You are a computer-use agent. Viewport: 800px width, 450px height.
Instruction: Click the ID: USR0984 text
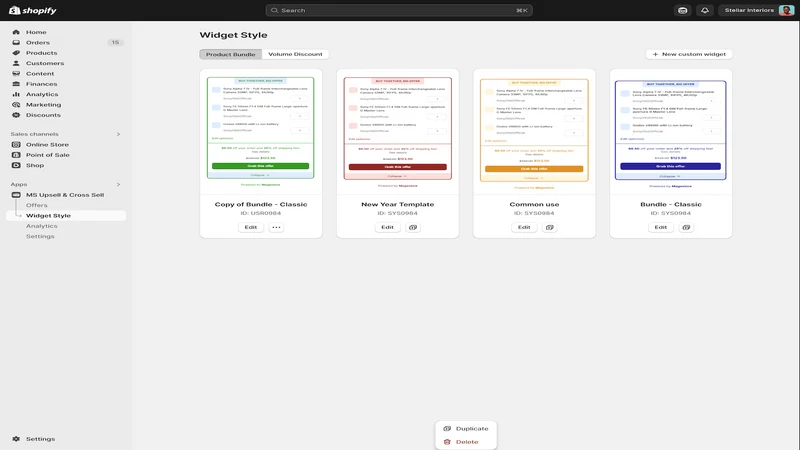tap(261, 213)
